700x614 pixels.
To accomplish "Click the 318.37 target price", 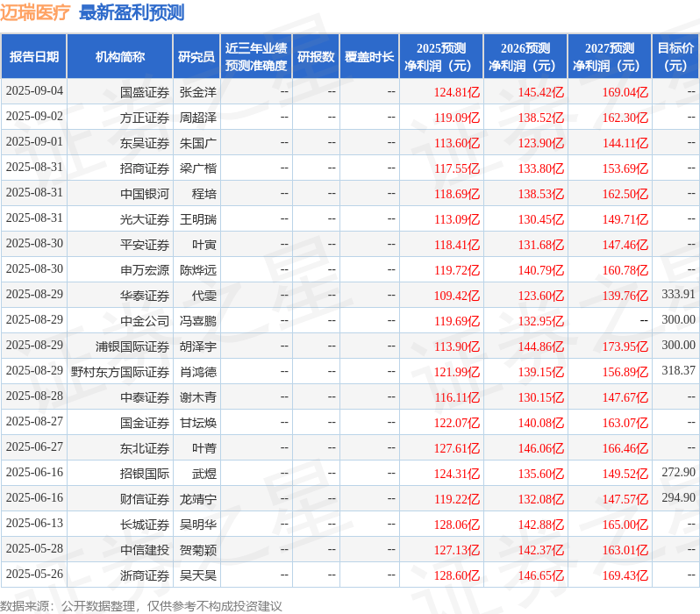I will coord(679,371).
